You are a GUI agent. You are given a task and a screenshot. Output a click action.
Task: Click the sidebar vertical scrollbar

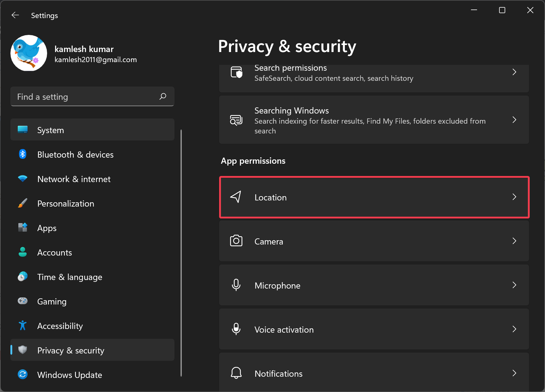[x=181, y=253]
